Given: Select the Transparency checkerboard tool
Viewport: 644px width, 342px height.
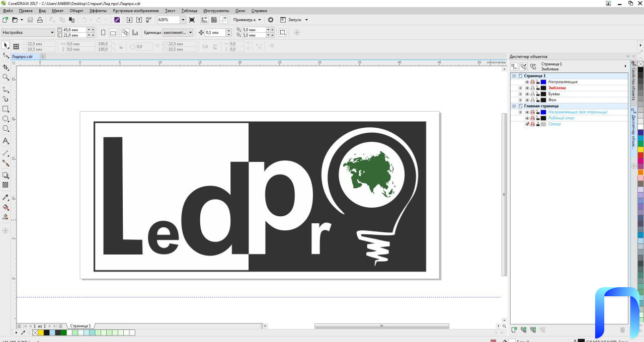Looking at the screenshot, I should click(x=6, y=185).
